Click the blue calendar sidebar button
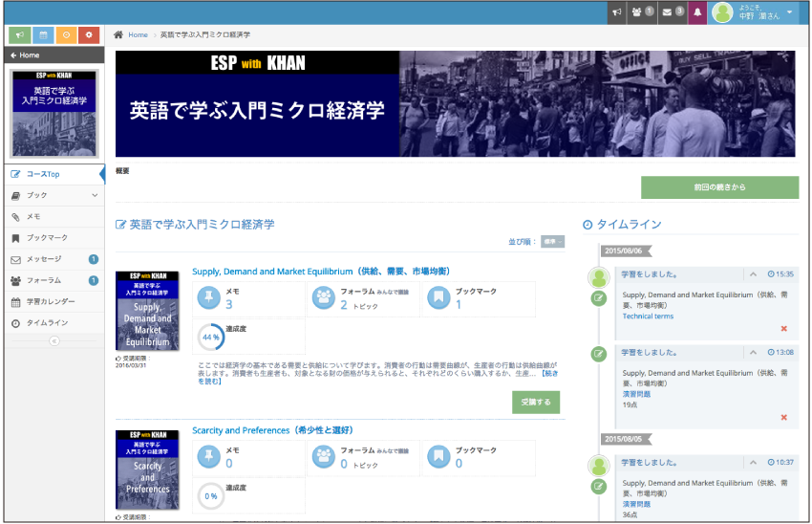812x524 pixels. tap(43, 35)
